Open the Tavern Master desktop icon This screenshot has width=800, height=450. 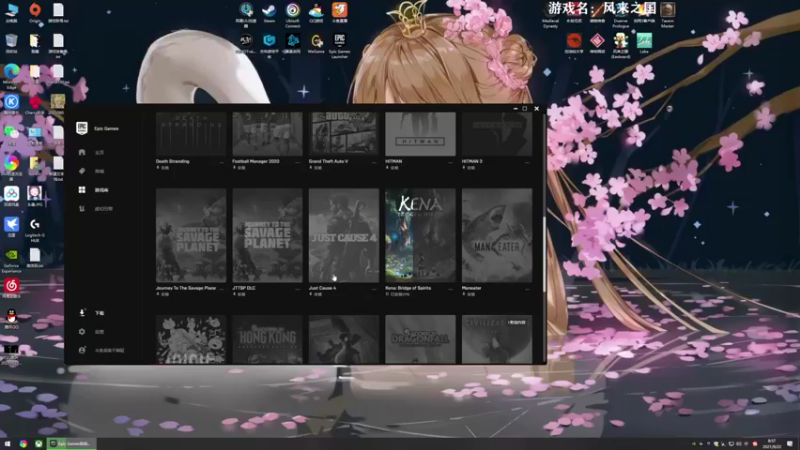point(667,14)
